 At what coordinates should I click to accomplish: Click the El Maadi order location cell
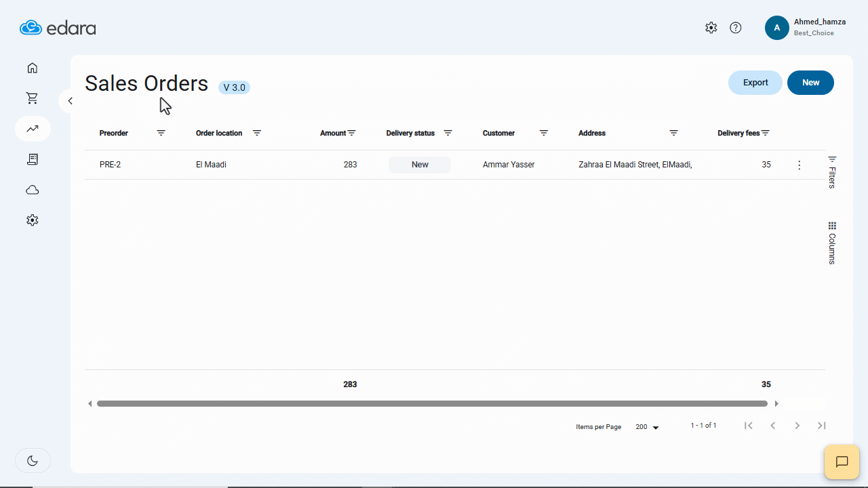211,165
